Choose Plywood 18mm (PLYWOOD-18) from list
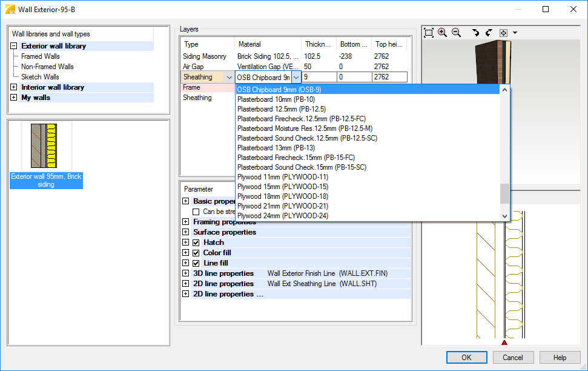Image resolution: width=588 pixels, height=371 pixels. 283,196
